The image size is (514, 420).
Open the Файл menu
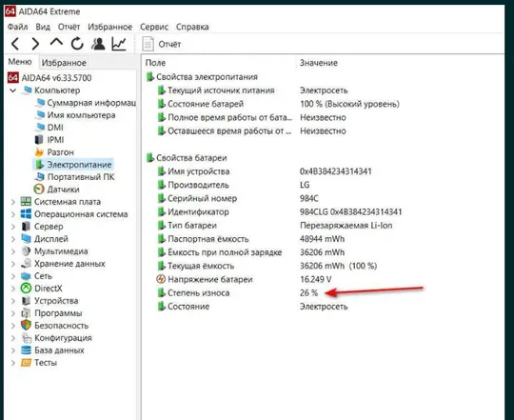tap(18, 27)
